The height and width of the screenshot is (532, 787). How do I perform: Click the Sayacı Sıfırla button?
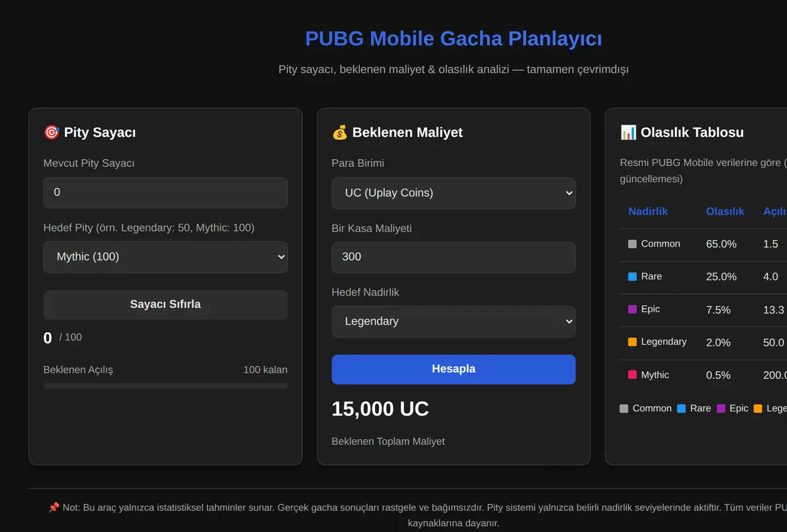click(165, 305)
